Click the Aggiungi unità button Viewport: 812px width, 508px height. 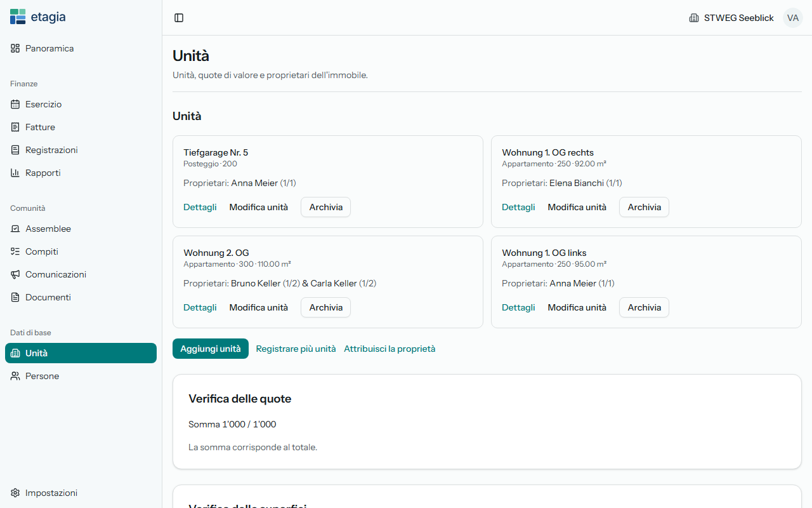click(211, 349)
